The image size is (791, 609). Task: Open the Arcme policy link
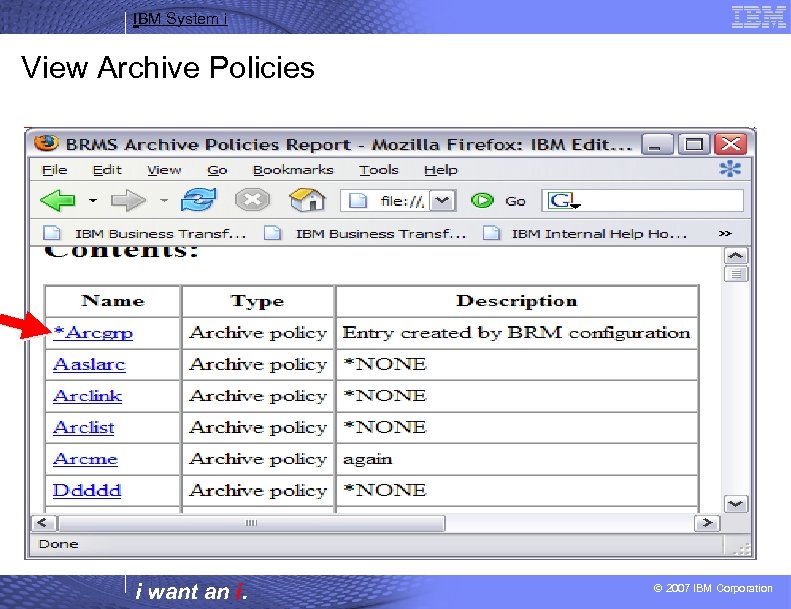click(x=85, y=459)
